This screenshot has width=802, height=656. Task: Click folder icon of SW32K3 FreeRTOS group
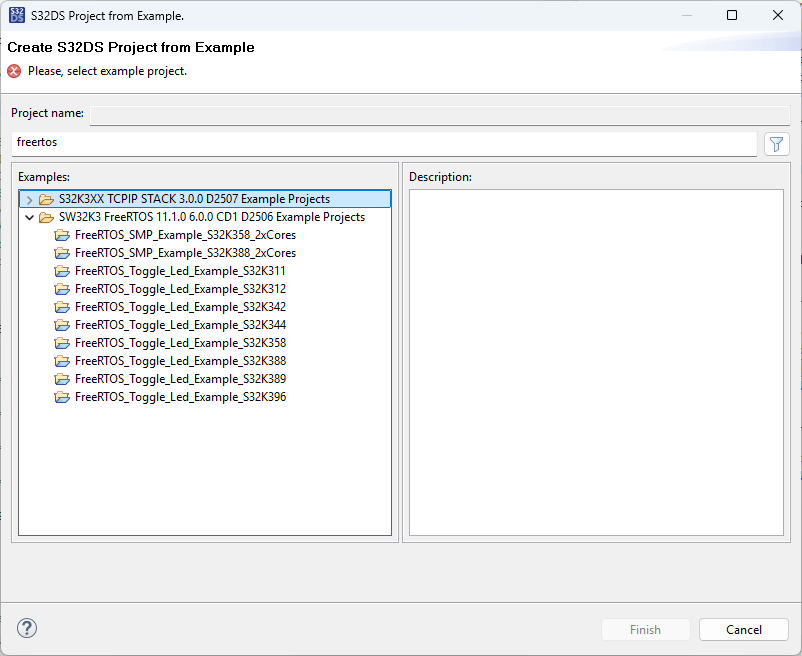(x=46, y=217)
